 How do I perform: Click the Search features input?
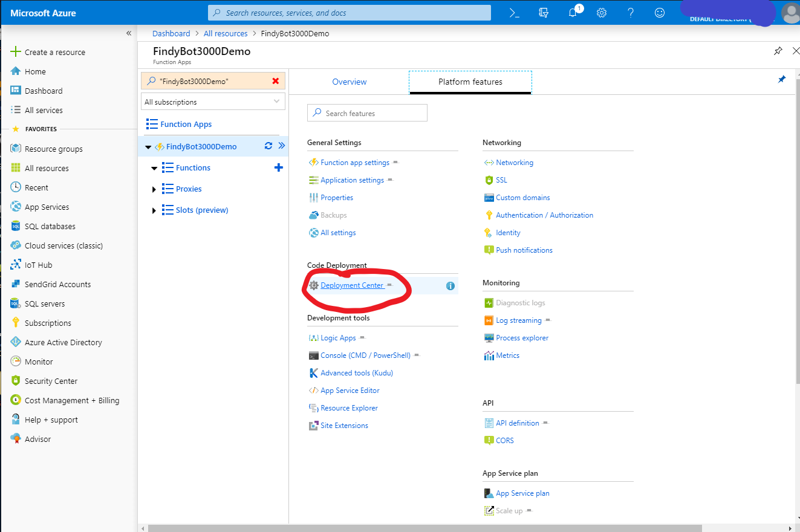(x=367, y=113)
